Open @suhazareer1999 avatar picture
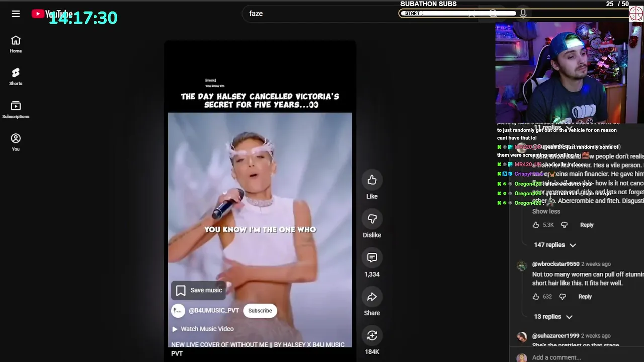This screenshot has width=644, height=362. pyautogui.click(x=522, y=338)
